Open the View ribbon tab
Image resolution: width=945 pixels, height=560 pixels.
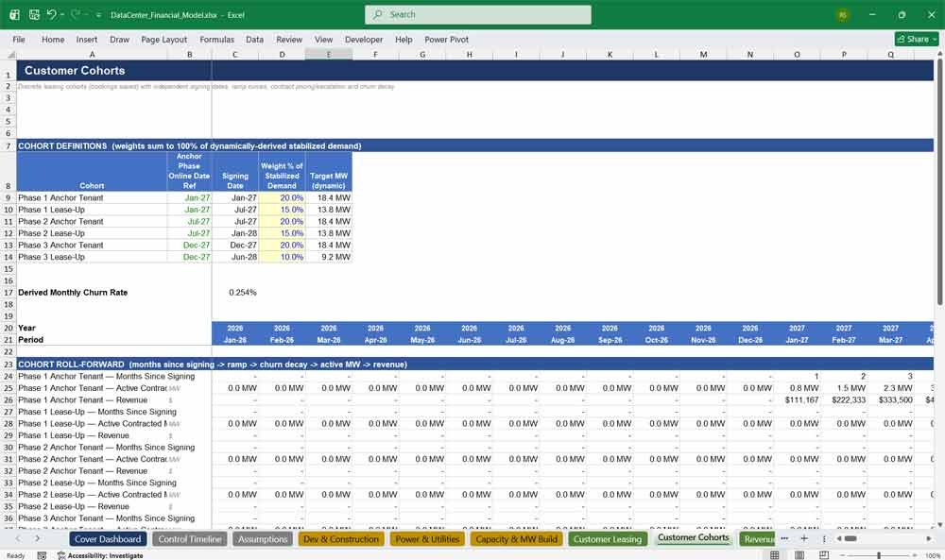(323, 39)
